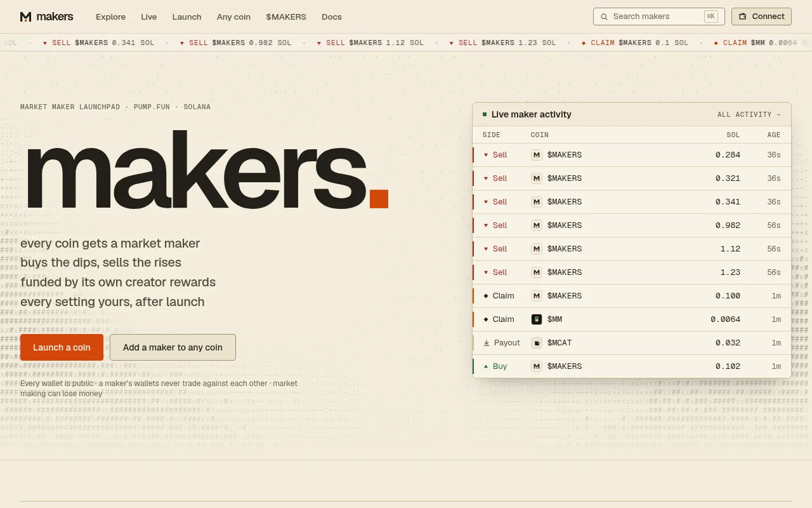Open the Any coin nav item

233,17
